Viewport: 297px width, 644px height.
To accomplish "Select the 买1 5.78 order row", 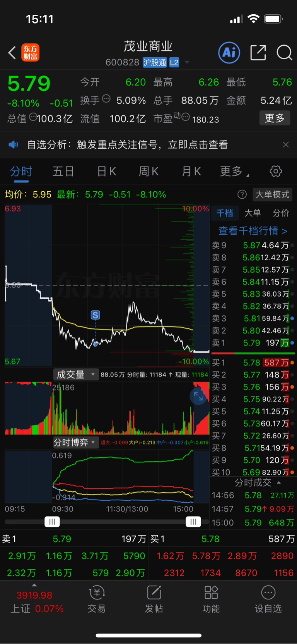I will 253,363.
